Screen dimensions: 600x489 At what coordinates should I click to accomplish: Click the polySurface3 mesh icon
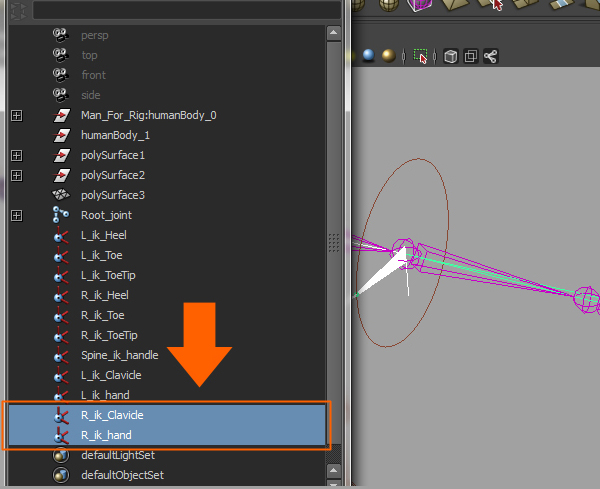61,195
